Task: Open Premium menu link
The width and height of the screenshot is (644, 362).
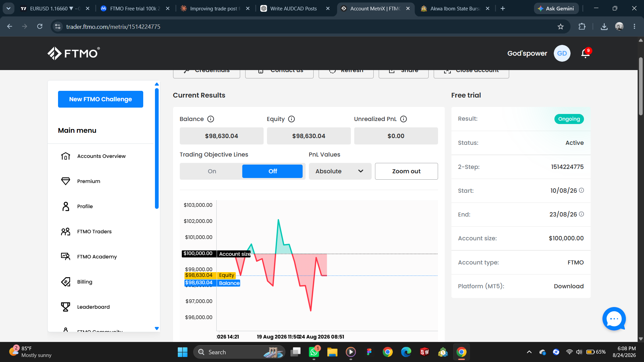Action: (x=89, y=181)
